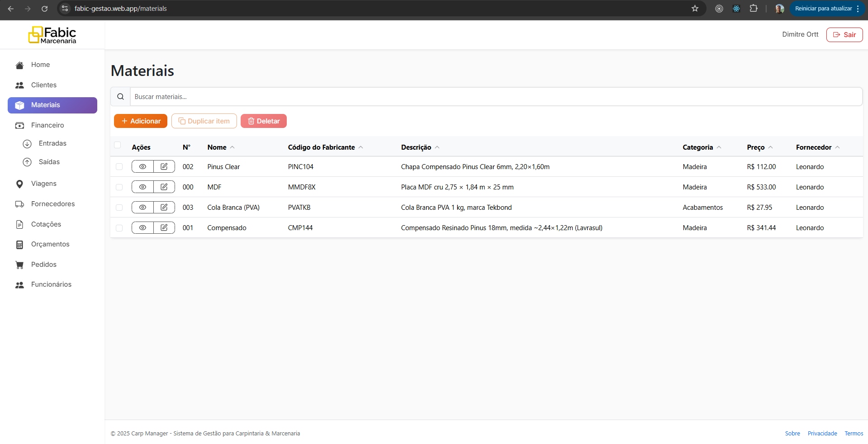This screenshot has height=444, width=868.
Task: Click the browser back arrow
Action: pos(11,9)
